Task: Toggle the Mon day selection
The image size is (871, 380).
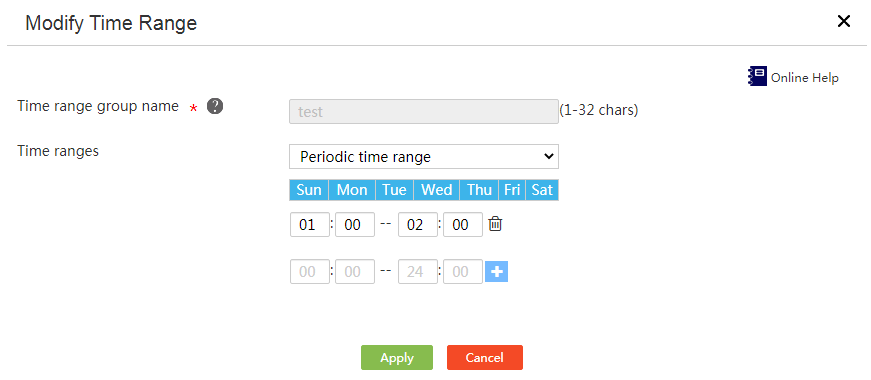Action: pyautogui.click(x=352, y=190)
